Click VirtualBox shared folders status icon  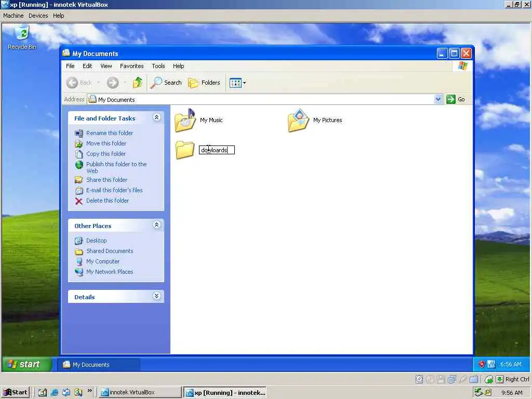coord(474,379)
